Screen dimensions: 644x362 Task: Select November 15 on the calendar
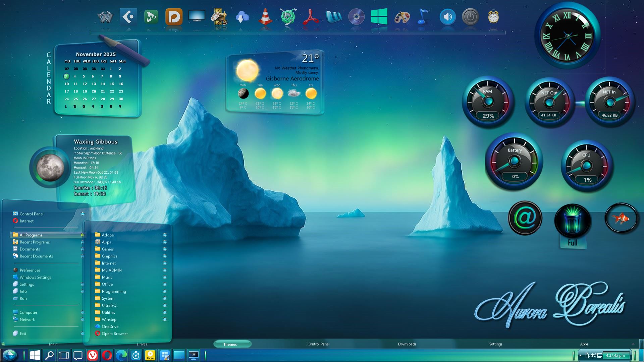(x=112, y=84)
